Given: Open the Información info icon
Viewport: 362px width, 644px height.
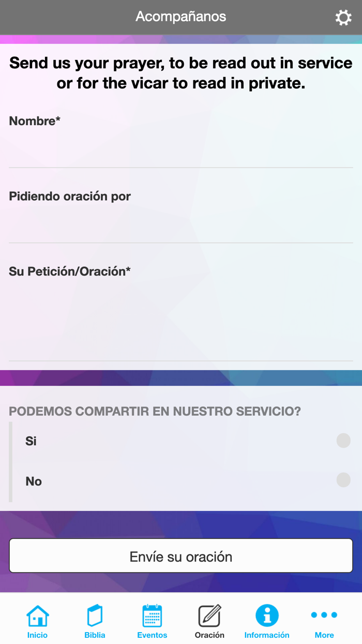Looking at the screenshot, I should tap(267, 616).
